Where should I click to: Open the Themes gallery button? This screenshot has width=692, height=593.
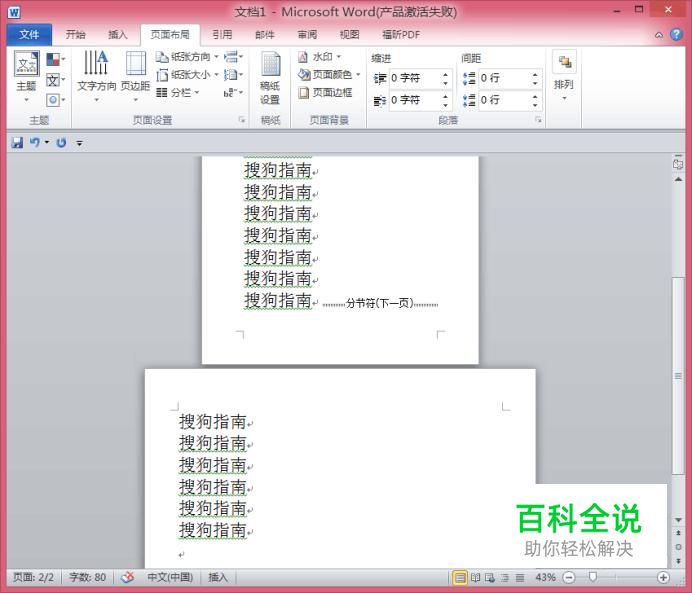pyautogui.click(x=26, y=77)
